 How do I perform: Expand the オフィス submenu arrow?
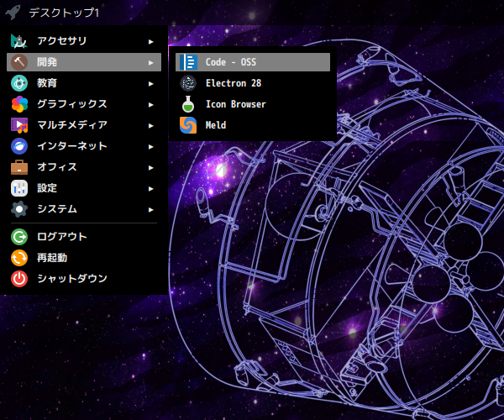(150, 168)
